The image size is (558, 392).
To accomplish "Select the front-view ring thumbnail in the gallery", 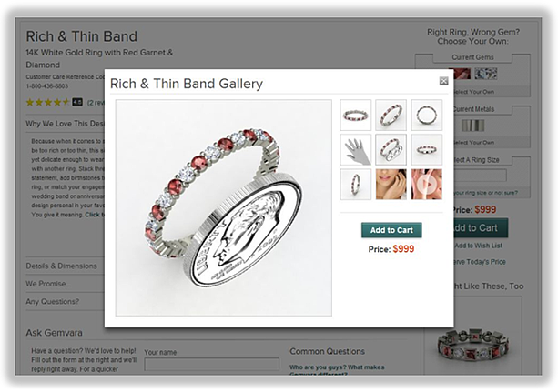I will tap(356, 115).
